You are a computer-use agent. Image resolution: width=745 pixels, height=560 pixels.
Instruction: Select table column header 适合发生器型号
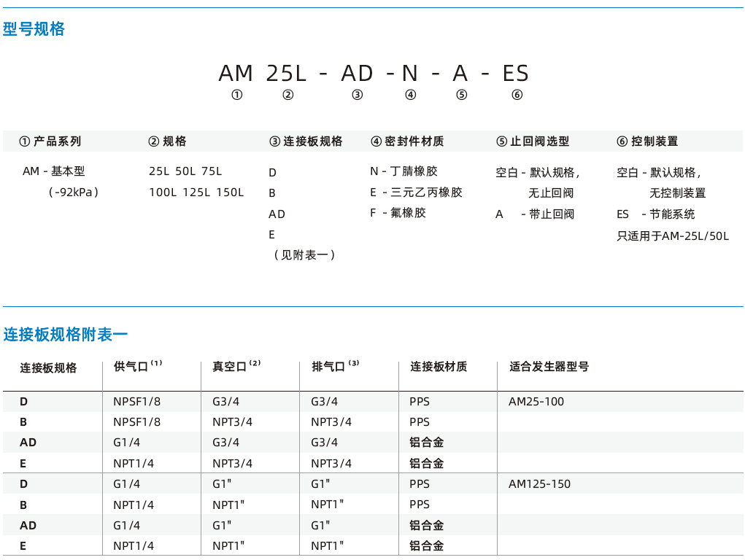pyautogui.click(x=549, y=367)
